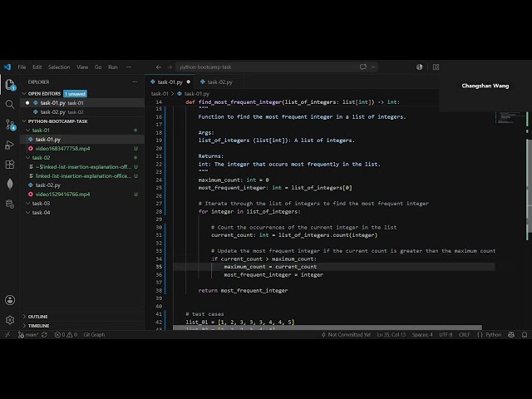Open Run and Debug view icon

pyautogui.click(x=10, y=145)
